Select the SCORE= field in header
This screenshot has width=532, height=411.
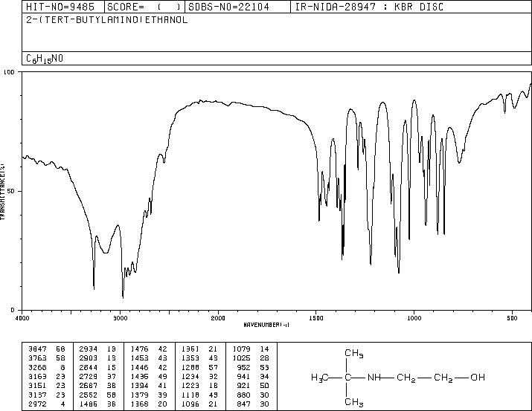(x=144, y=7)
